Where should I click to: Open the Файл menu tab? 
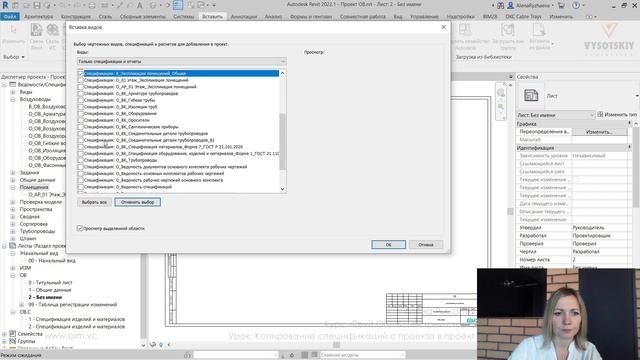(10, 17)
